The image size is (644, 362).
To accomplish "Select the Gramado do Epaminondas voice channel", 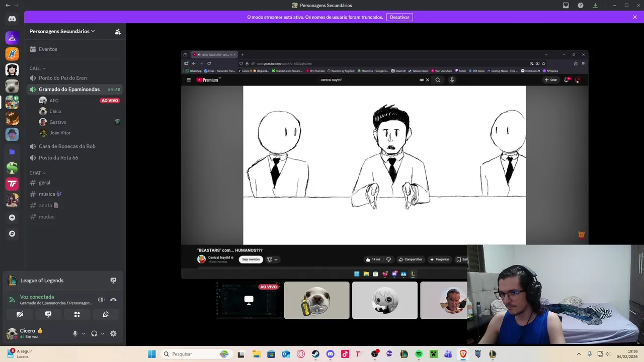I will click(x=74, y=89).
